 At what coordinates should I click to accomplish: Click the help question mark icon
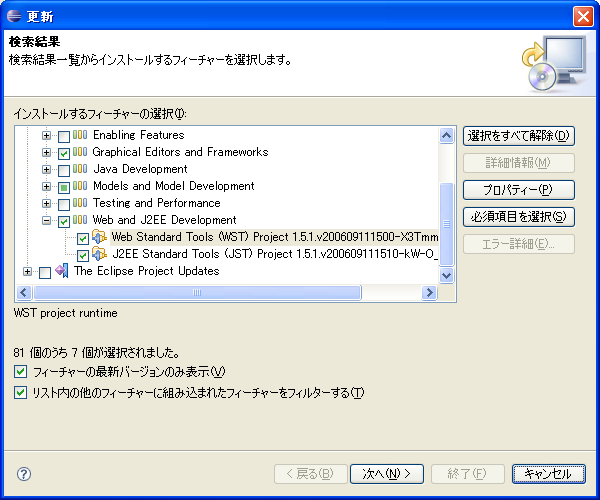[x=24, y=474]
